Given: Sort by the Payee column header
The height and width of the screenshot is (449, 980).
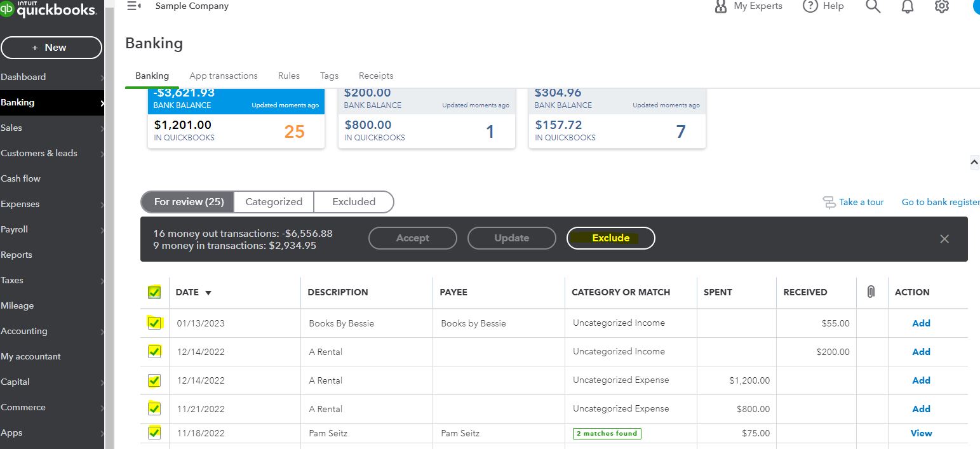Looking at the screenshot, I should point(453,292).
